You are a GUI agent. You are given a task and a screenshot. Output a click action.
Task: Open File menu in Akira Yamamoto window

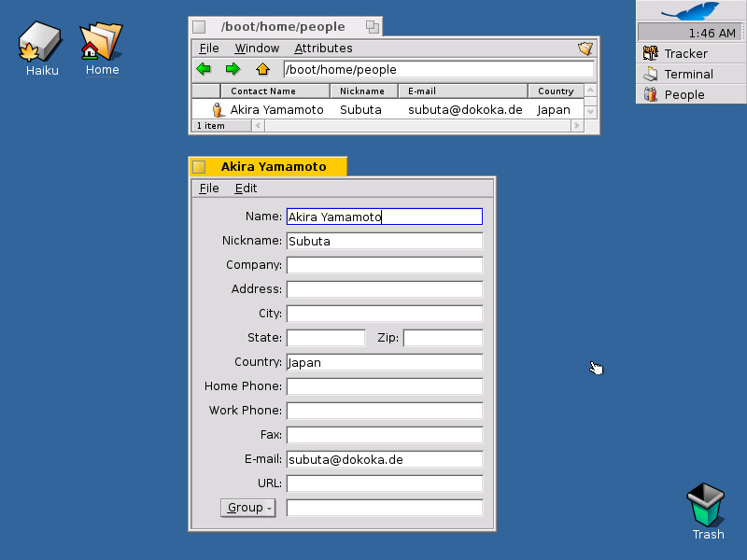point(209,189)
